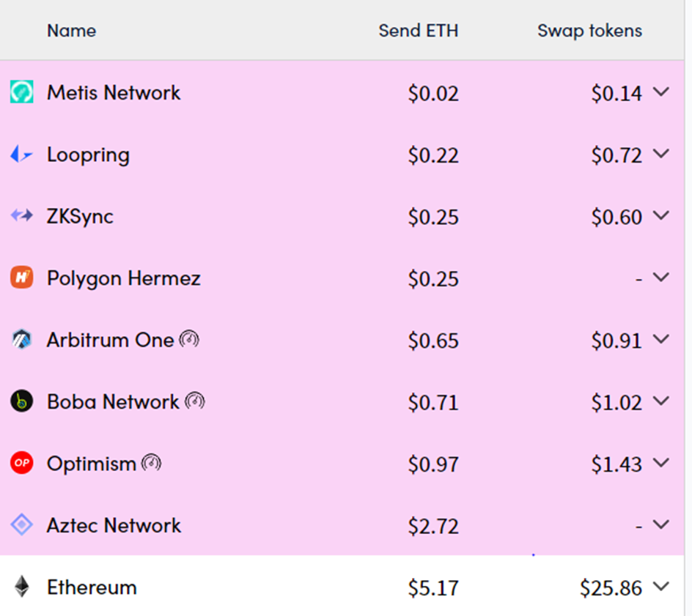The width and height of the screenshot is (692, 616).
Task: Expand the Metis Network row details
Action: pyautogui.click(x=661, y=92)
